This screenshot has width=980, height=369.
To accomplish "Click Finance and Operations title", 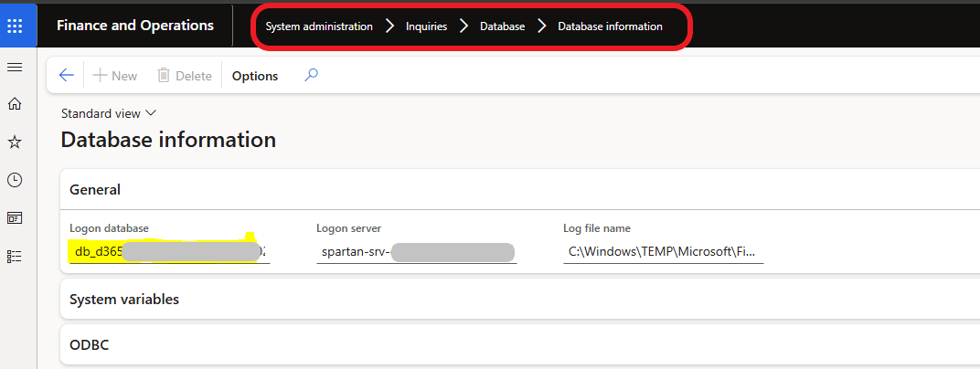I will click(135, 26).
